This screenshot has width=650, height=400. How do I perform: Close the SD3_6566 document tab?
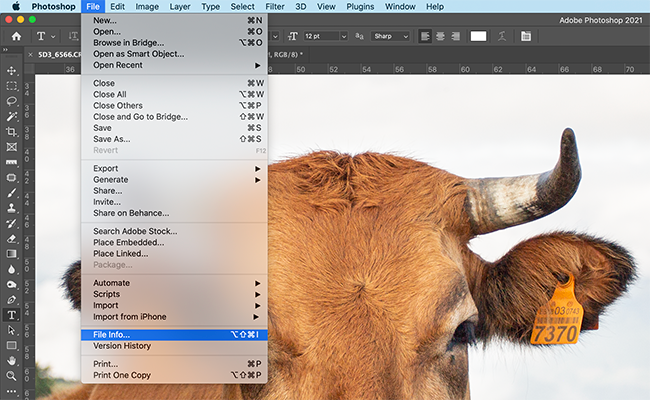(30, 54)
